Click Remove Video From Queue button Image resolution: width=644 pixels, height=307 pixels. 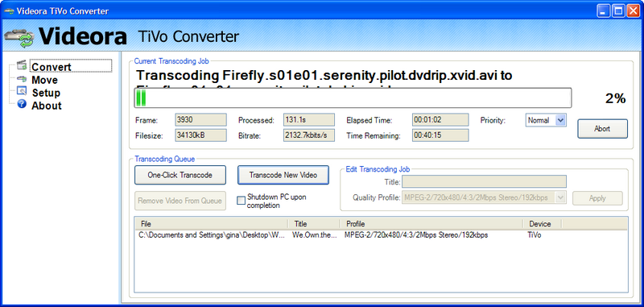pyautogui.click(x=180, y=201)
